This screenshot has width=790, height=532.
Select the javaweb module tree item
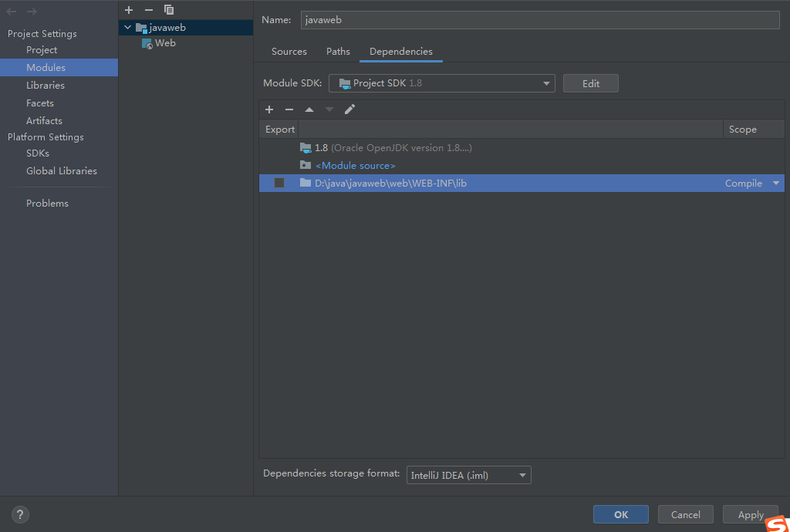point(185,28)
